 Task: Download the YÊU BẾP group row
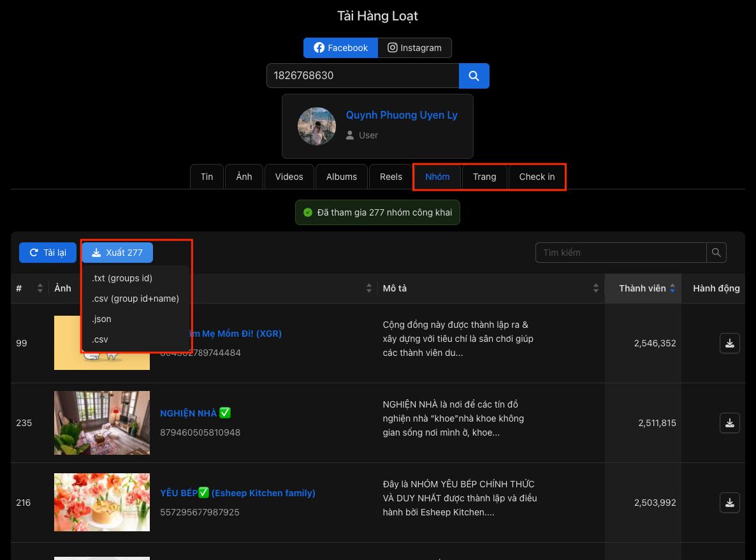coord(729,503)
